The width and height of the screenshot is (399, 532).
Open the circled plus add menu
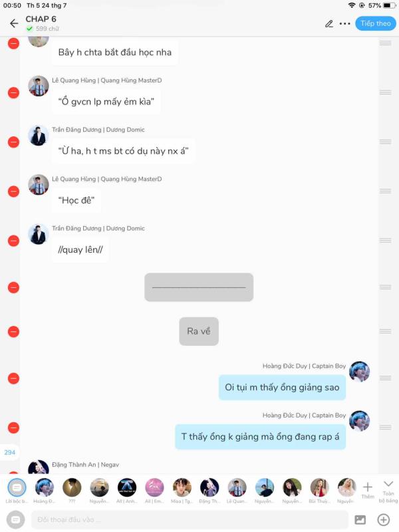384,519
